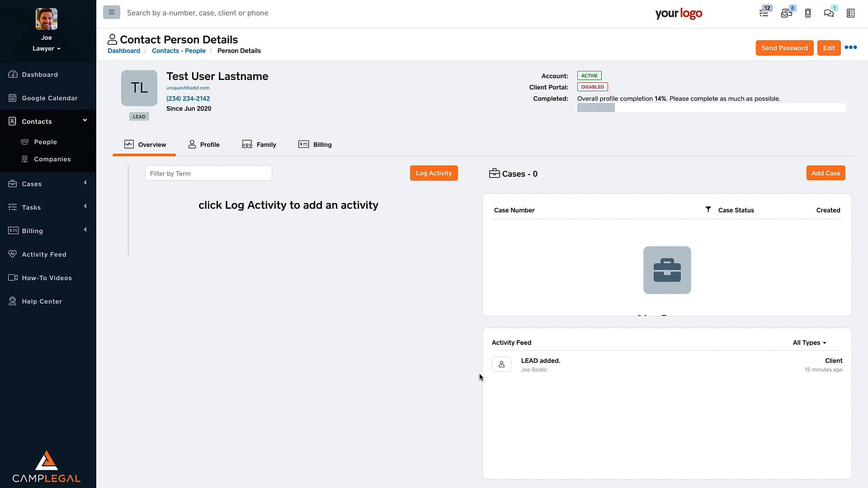Screen dimensions: 868x488
Task: Click the notes list icon at top right
Action: pyautogui.click(x=850, y=13)
